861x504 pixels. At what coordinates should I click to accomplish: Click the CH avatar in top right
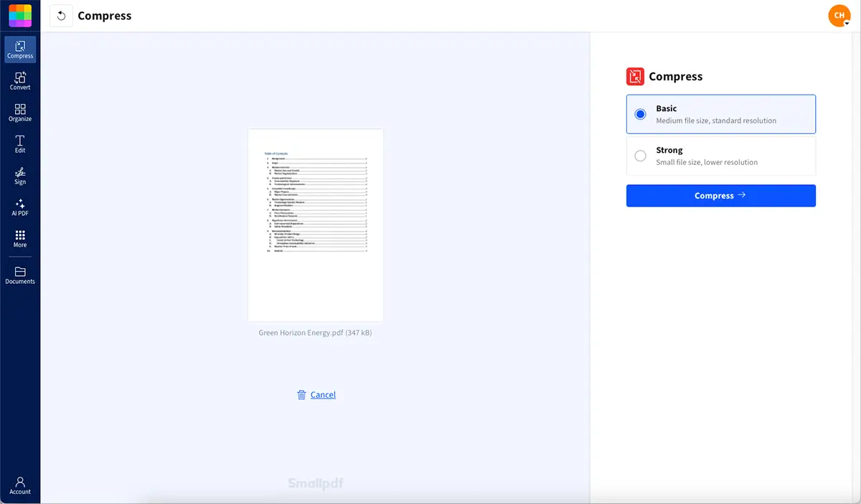point(839,15)
